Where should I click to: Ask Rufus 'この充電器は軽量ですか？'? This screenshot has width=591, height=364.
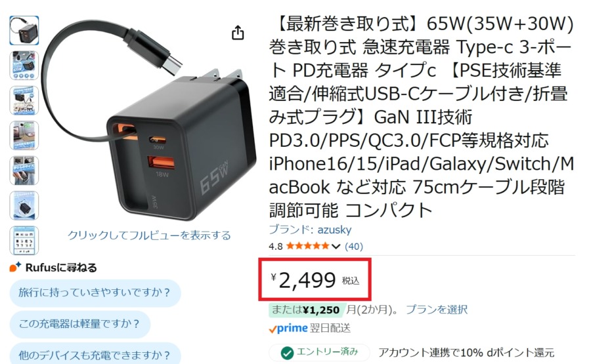pos(80,324)
